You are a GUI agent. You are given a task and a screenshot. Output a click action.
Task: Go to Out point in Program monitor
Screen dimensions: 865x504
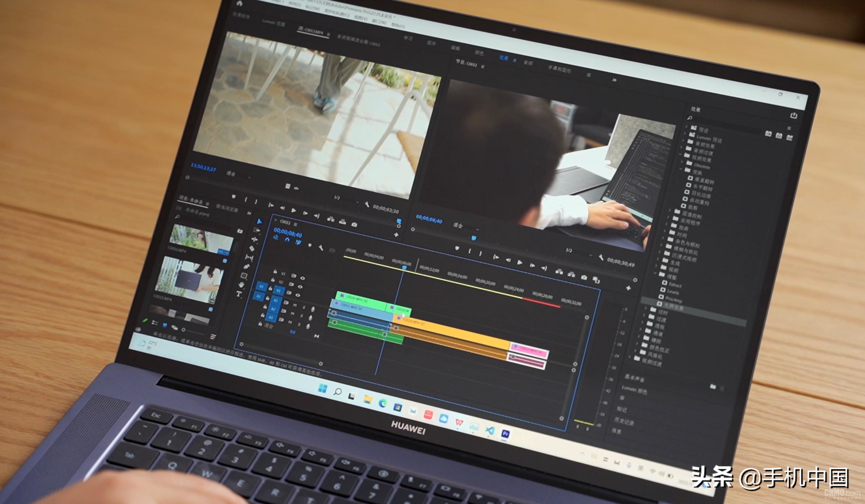(x=544, y=268)
